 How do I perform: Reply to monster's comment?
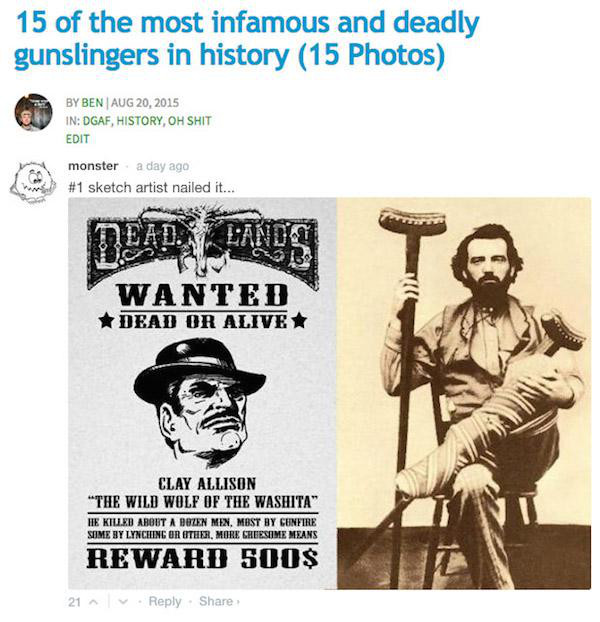165,601
